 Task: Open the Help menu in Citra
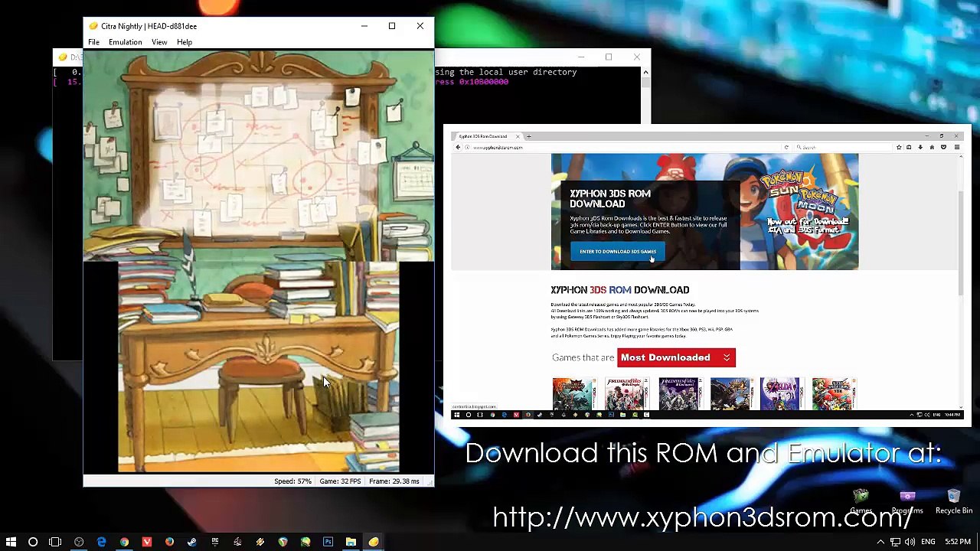tap(185, 42)
